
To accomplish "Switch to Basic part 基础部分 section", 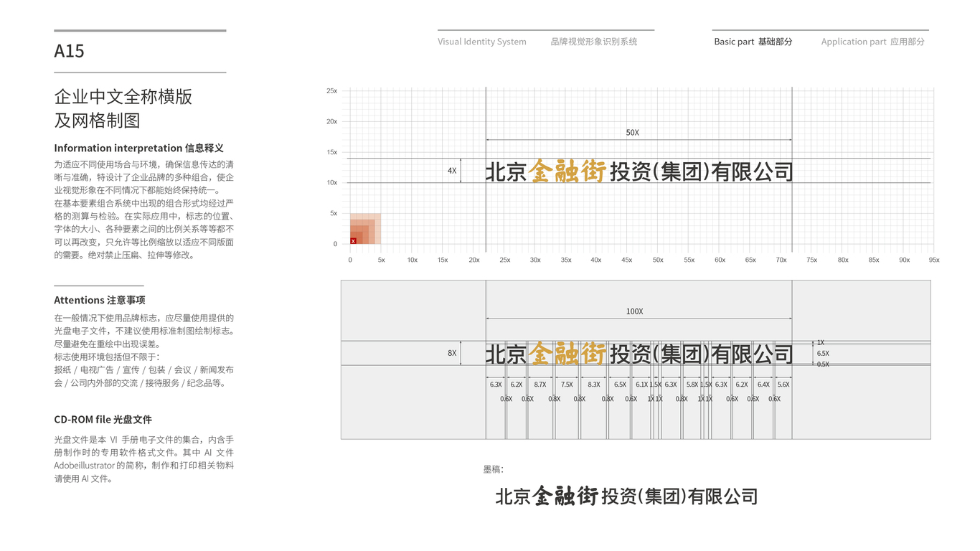I will (753, 42).
